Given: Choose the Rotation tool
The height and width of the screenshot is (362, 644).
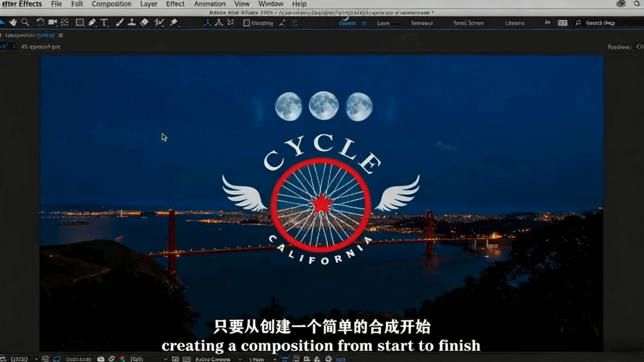Looking at the screenshot, I should 40,23.
